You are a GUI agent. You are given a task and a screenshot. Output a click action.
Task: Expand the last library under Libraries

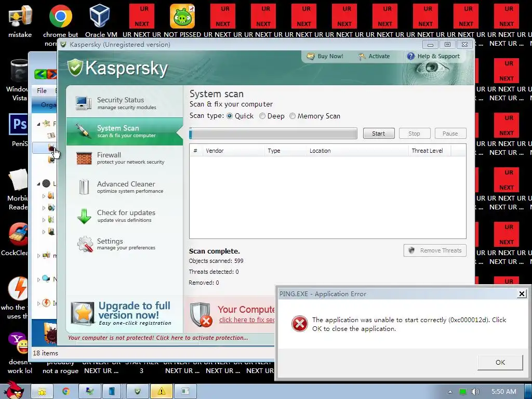[x=44, y=232]
